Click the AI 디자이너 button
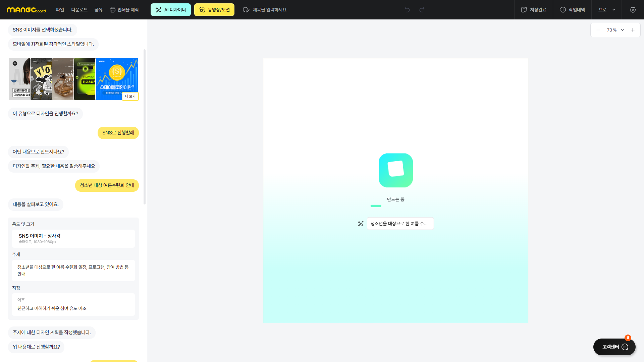644x362 pixels. (x=170, y=10)
